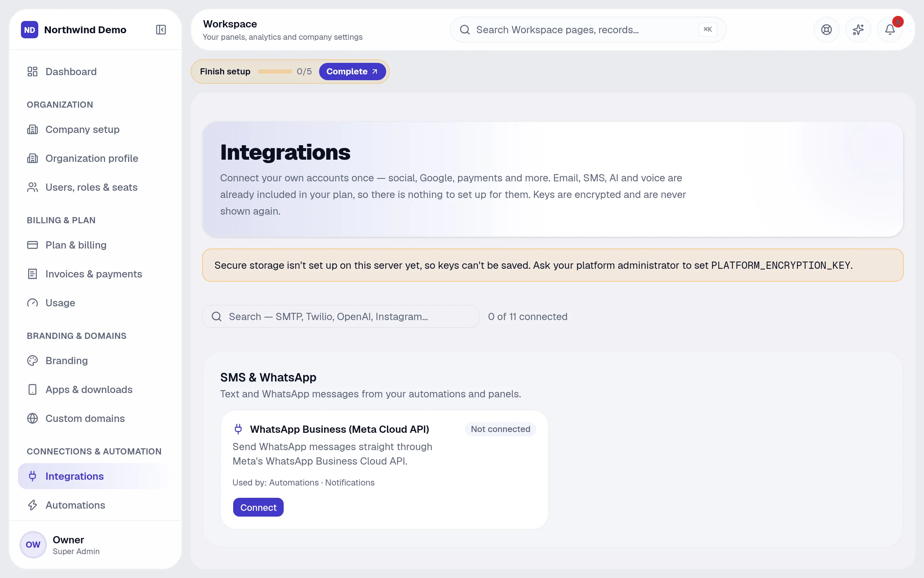924x578 pixels.
Task: Open the Owner Super Admin profile
Action: coord(95,545)
